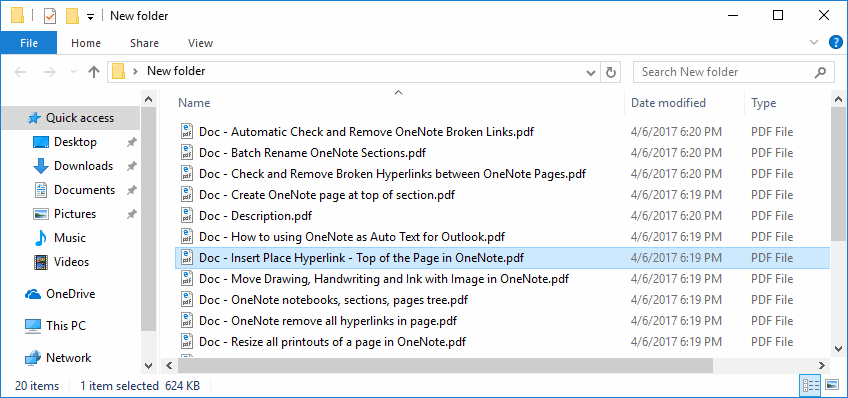The image size is (848, 398).
Task: Open the blue Help question mark icon
Action: pos(836,42)
